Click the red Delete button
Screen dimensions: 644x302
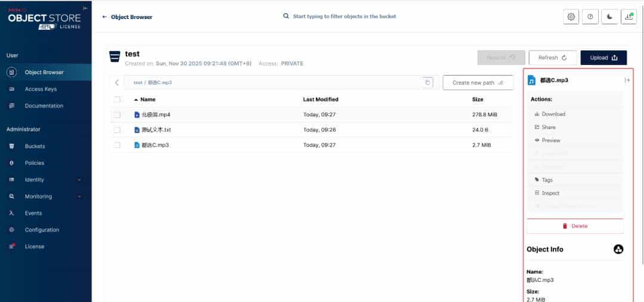575,226
